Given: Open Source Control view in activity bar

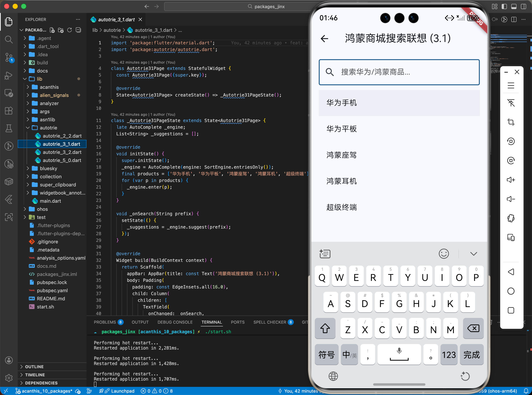Looking at the screenshot, I should [9, 57].
